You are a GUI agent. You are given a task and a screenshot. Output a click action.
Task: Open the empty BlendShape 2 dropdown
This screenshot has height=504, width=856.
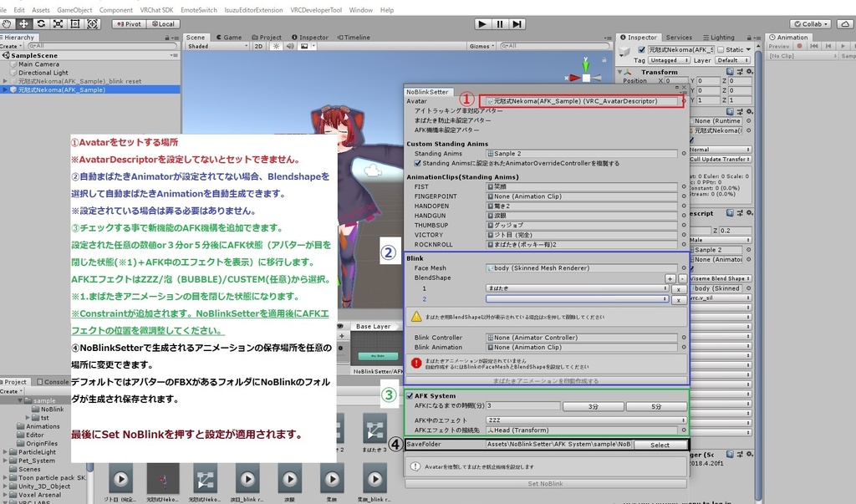(577, 298)
